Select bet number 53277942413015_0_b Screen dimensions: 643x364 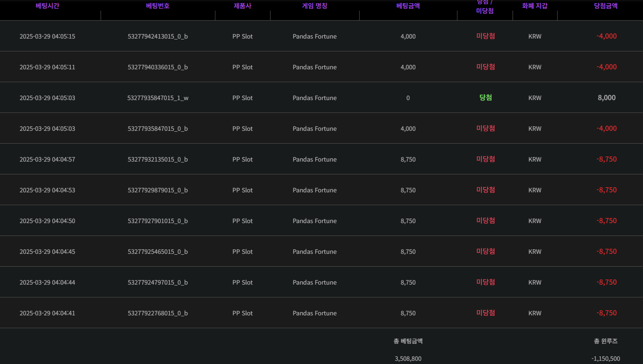coord(158,36)
